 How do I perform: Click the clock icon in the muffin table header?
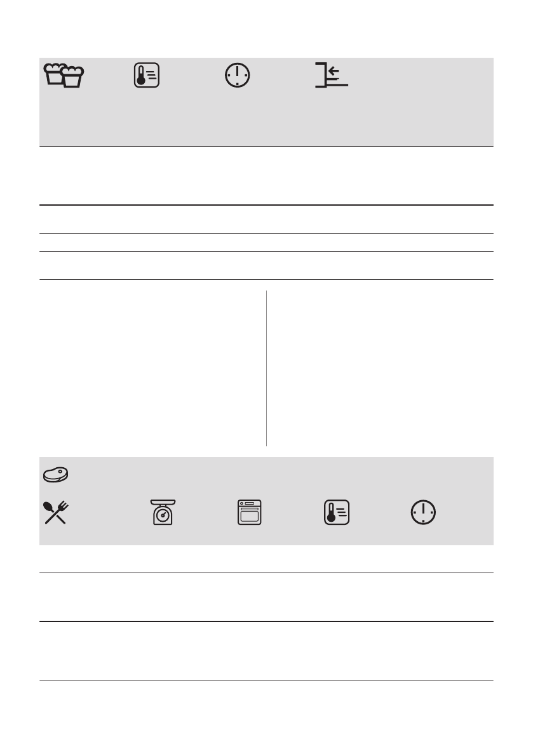click(238, 75)
